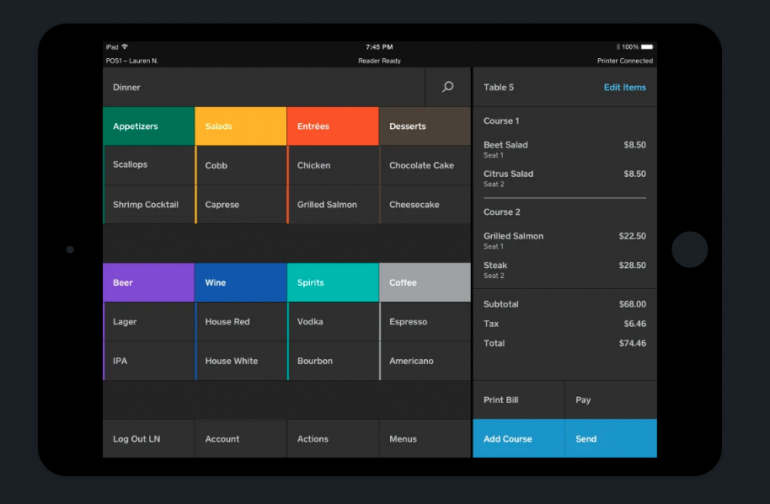
Task: Click Edit Items link for Table 5
Action: click(x=624, y=87)
